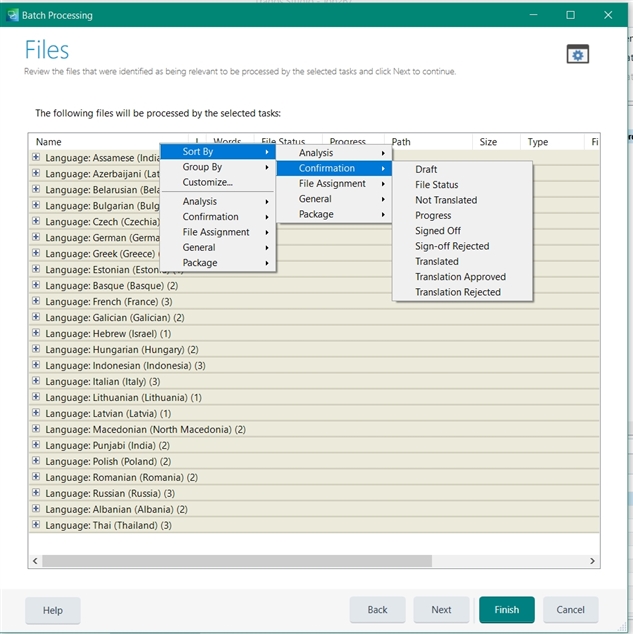This screenshot has height=634, width=633.
Task: Click the scroll left arrow
Action: pos(35,561)
